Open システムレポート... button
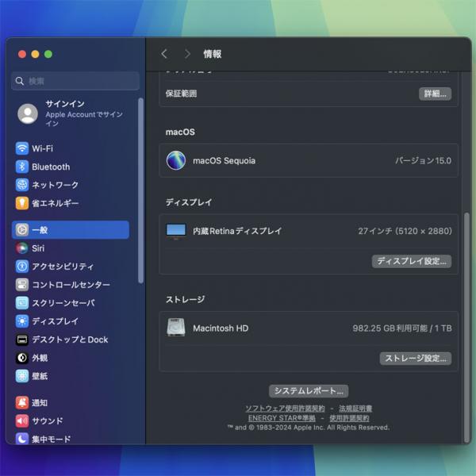 click(309, 391)
